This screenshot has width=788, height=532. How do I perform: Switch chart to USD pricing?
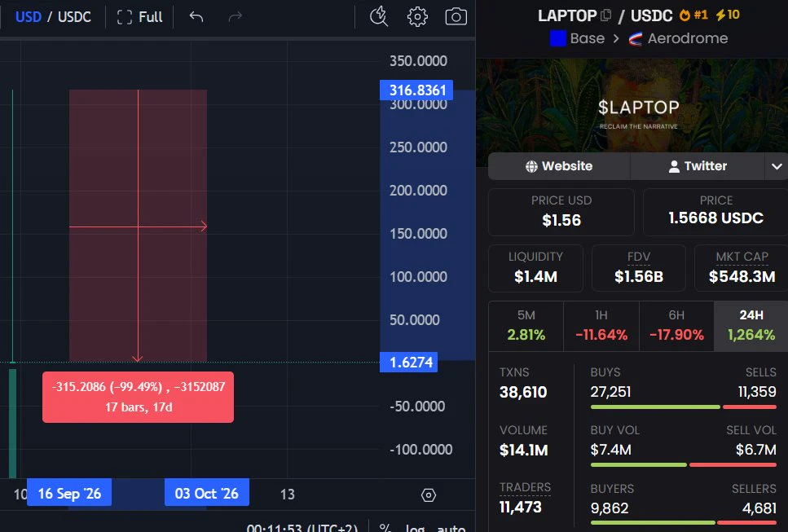29,16
